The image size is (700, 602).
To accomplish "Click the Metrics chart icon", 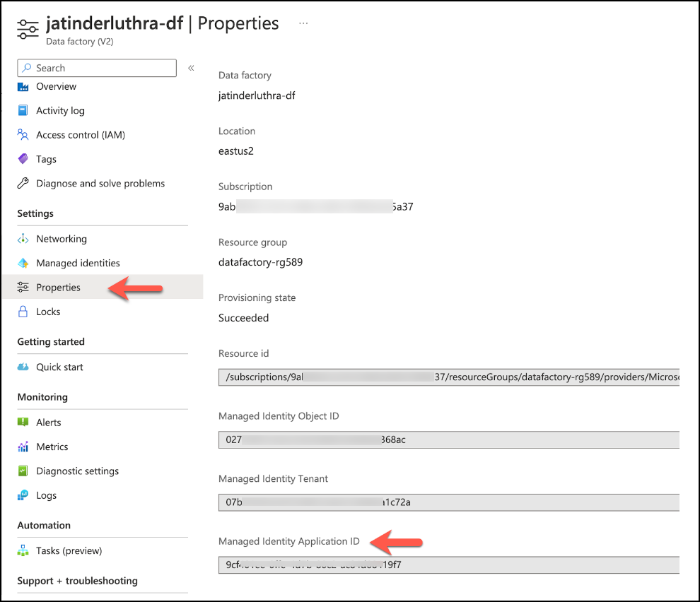I will (23, 447).
